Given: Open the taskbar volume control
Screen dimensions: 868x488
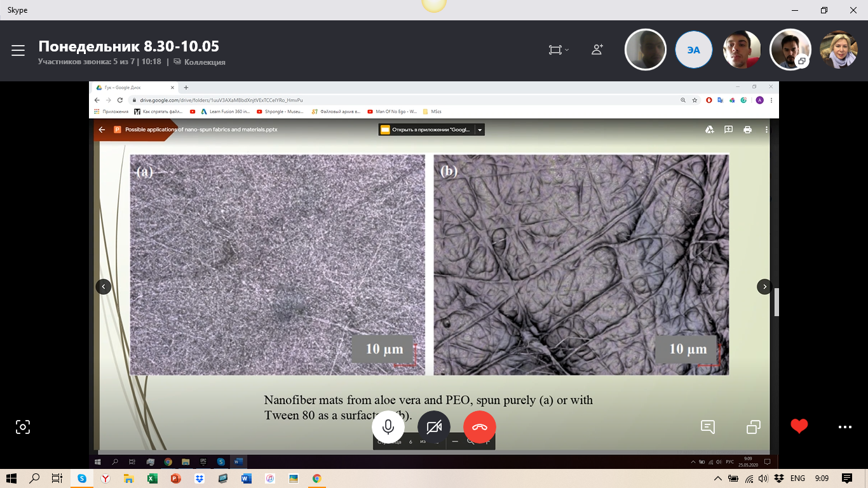Looking at the screenshot, I should point(763,478).
